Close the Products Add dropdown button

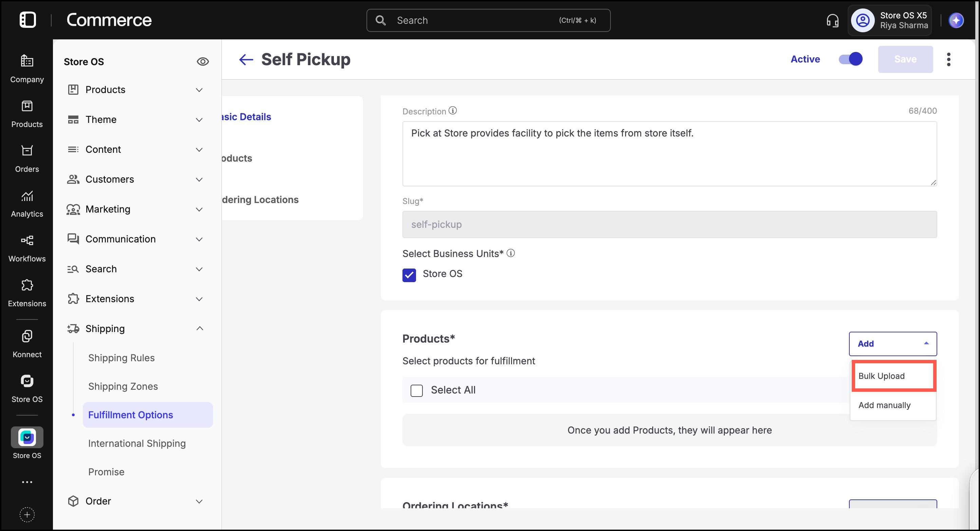pos(892,344)
